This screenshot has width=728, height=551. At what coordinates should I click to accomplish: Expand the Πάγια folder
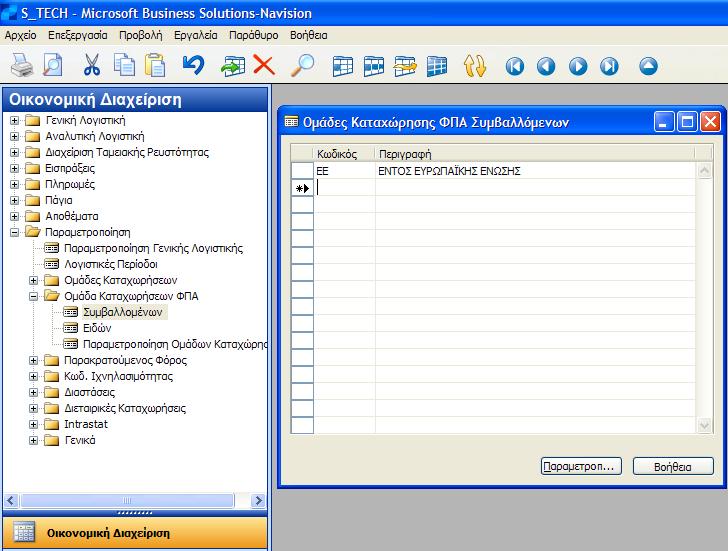tap(14, 201)
